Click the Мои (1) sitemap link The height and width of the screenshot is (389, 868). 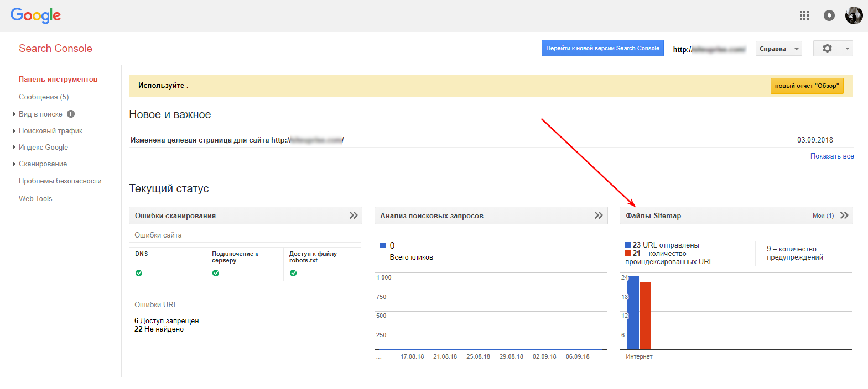pyautogui.click(x=823, y=215)
